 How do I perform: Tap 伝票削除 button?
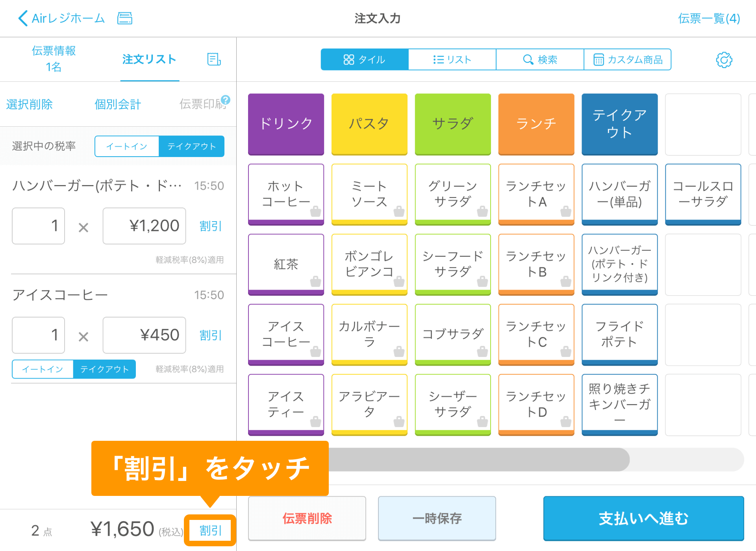(x=307, y=518)
